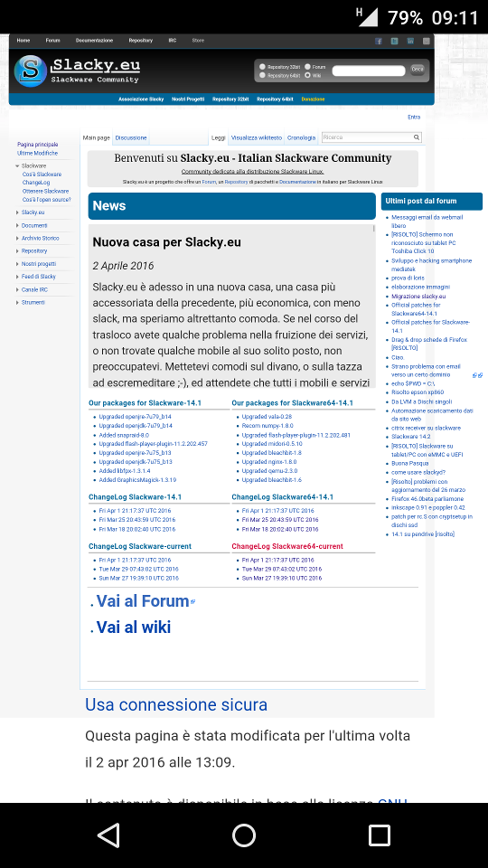488x868 pixels.
Task: Select the Leggi tab
Action: [218, 137]
